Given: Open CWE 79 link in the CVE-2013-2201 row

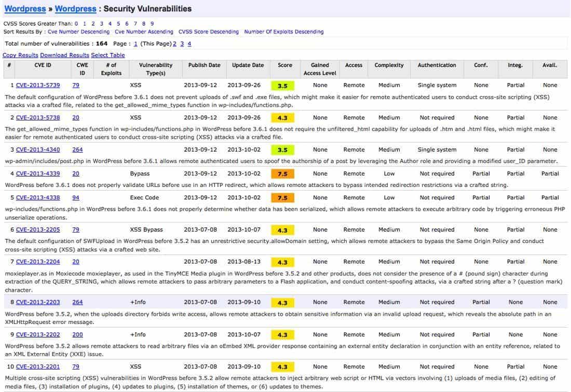Looking at the screenshot, I should pyautogui.click(x=76, y=367).
